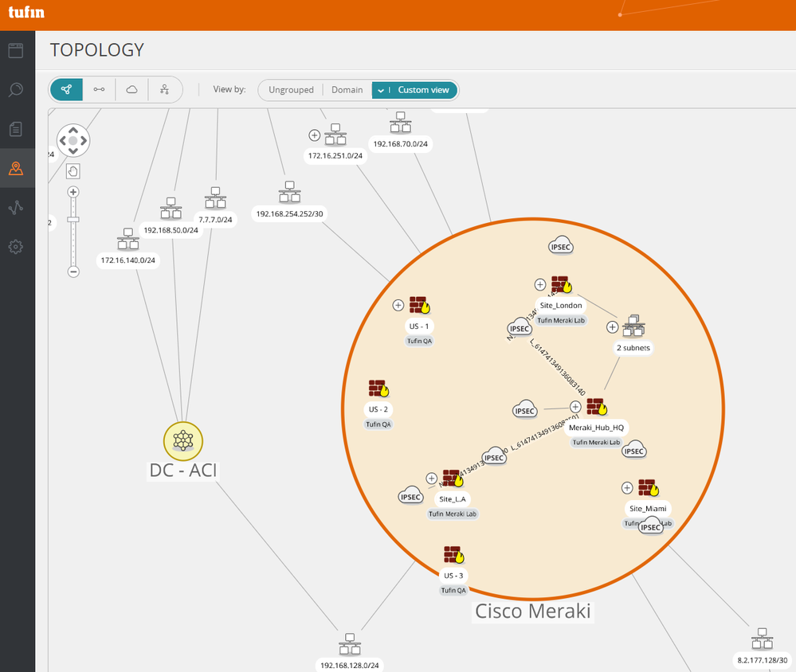Screen dimensions: 796x672
Task: Select the 192.168.128.0/24 subnet icon
Action: (350, 644)
